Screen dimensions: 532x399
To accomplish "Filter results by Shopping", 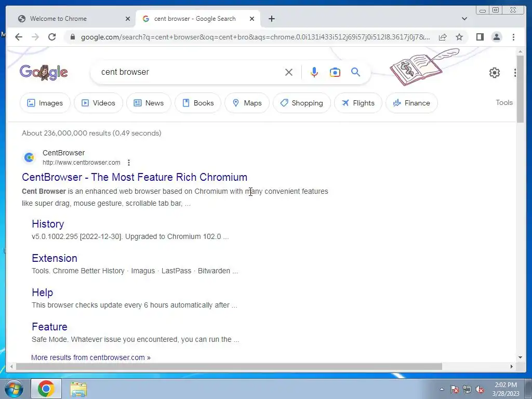I will click(x=302, y=103).
